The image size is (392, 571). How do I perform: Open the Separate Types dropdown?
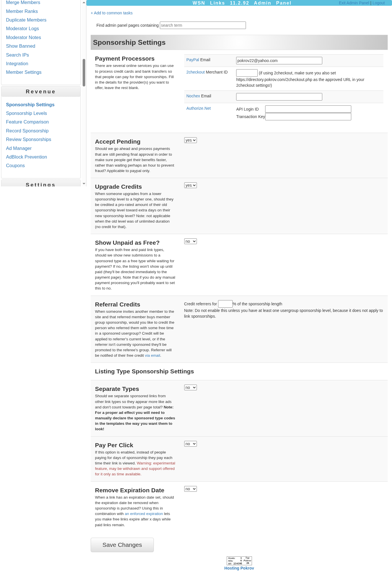[x=190, y=387]
